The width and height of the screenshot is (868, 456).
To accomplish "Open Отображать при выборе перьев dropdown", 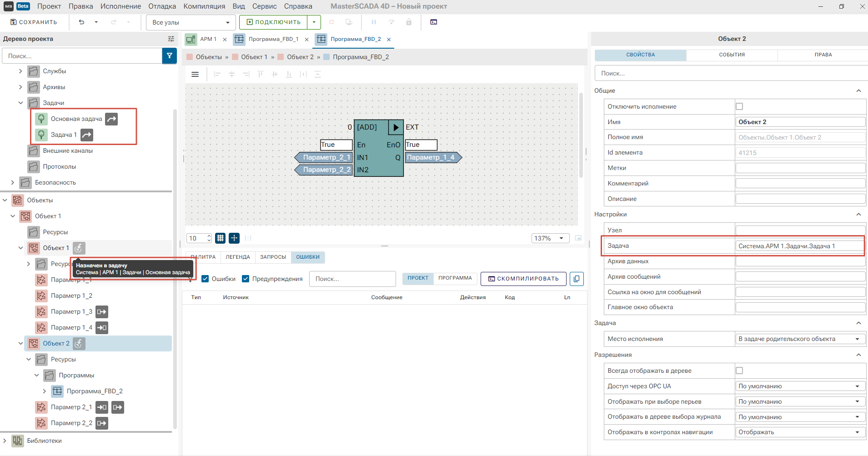I will [800, 402].
